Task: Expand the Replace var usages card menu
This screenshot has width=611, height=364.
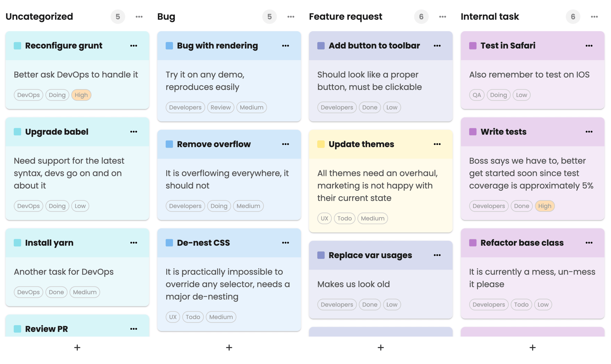Action: [437, 255]
